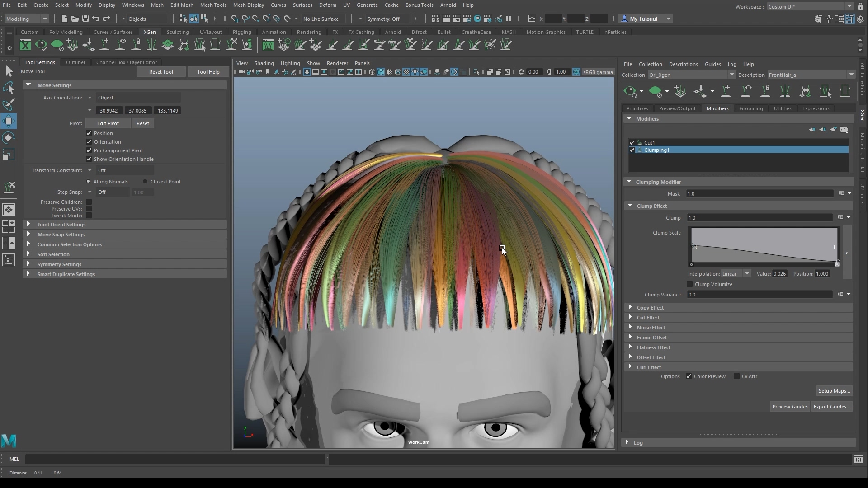868x488 pixels.
Task: Click the Reset Tool button
Action: (x=161, y=72)
